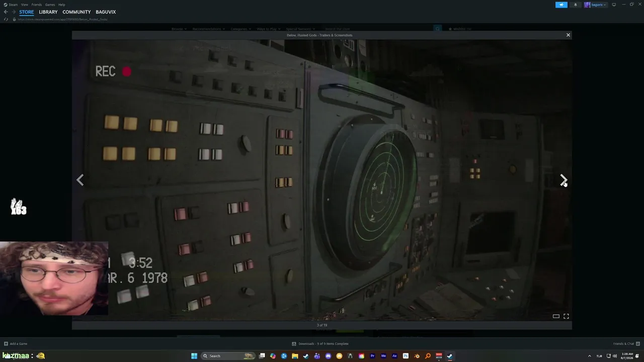Switch to the active Steam taskbar icon

(450, 356)
